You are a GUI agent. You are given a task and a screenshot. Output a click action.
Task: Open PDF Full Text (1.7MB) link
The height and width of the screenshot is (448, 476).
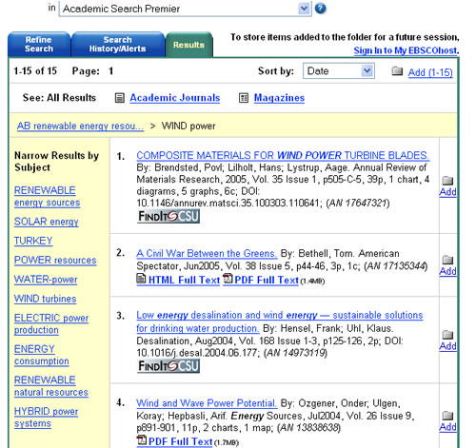tap(180, 441)
